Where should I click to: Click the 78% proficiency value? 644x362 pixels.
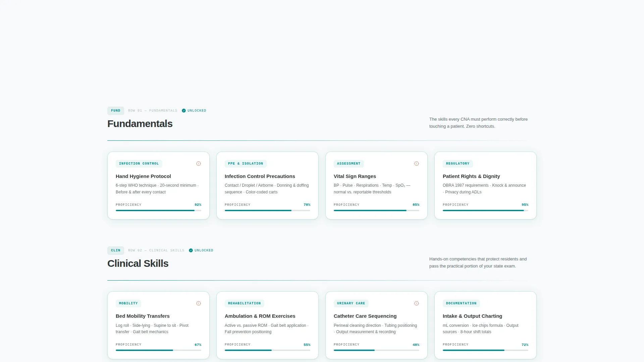307,205
